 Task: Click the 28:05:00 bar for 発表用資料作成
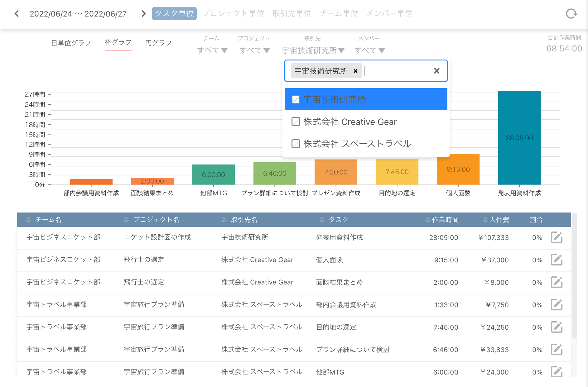click(x=519, y=137)
